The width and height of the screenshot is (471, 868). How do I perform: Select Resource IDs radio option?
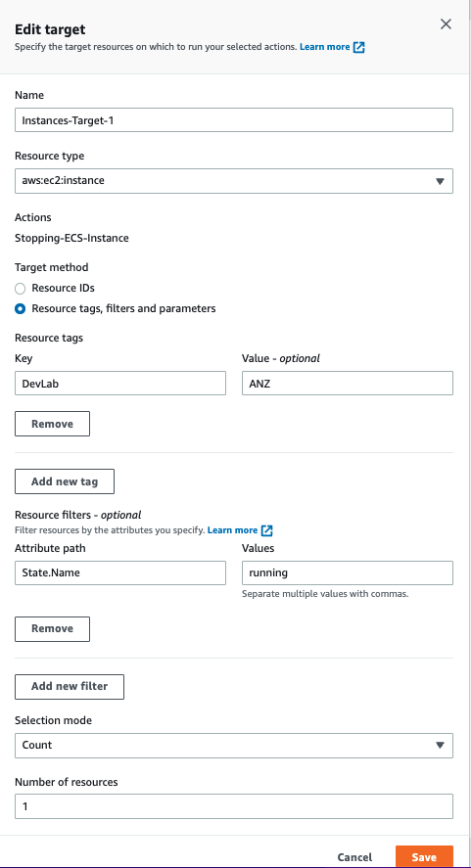pyautogui.click(x=20, y=289)
